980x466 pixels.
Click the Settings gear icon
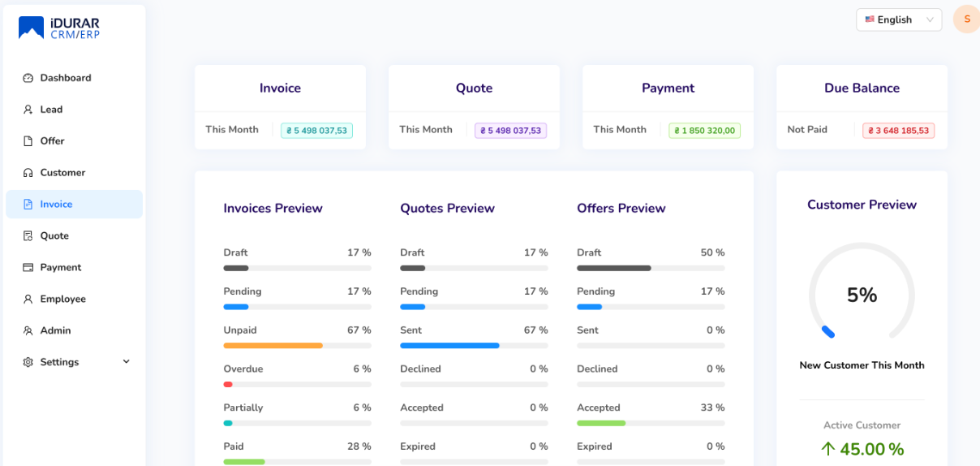[x=28, y=362]
